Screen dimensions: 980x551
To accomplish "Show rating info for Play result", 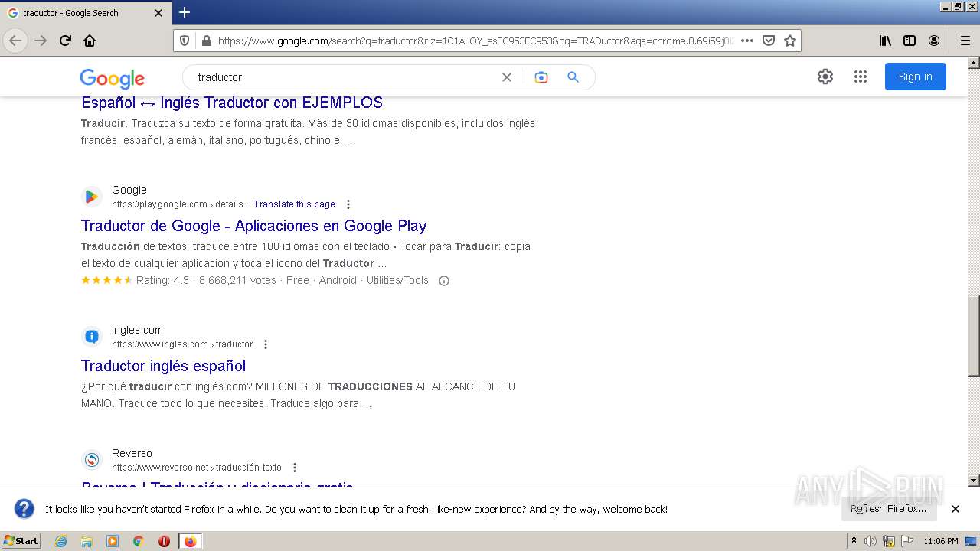I will click(x=443, y=281).
